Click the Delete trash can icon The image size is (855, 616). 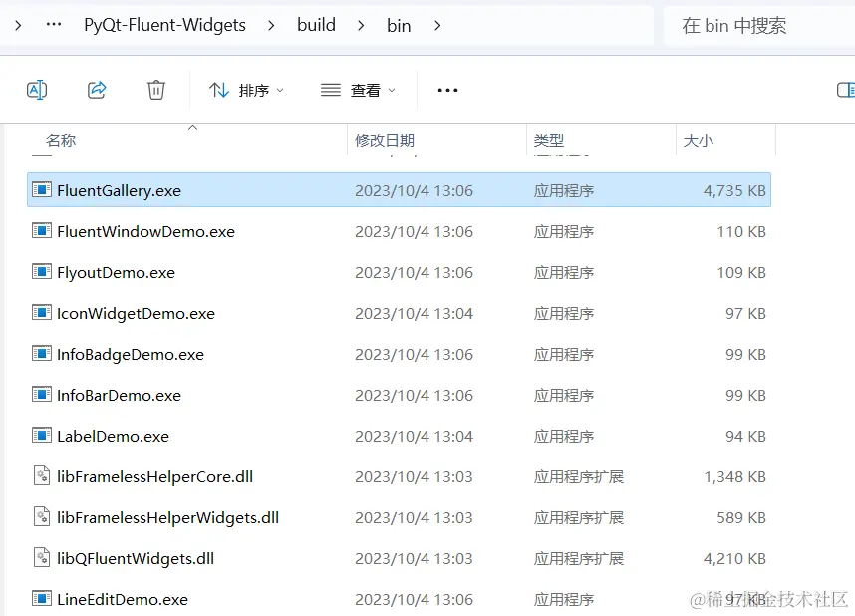point(155,90)
